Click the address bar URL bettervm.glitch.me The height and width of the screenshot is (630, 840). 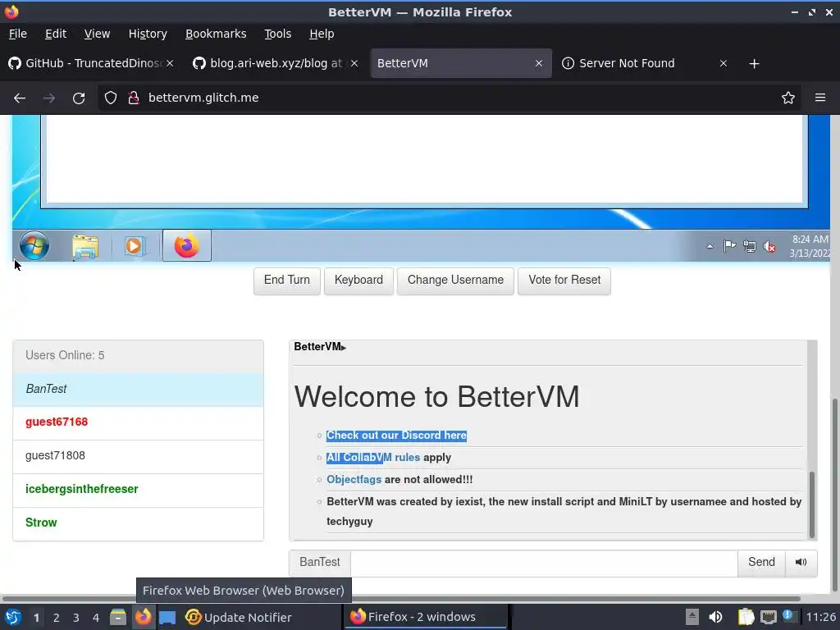click(x=203, y=98)
